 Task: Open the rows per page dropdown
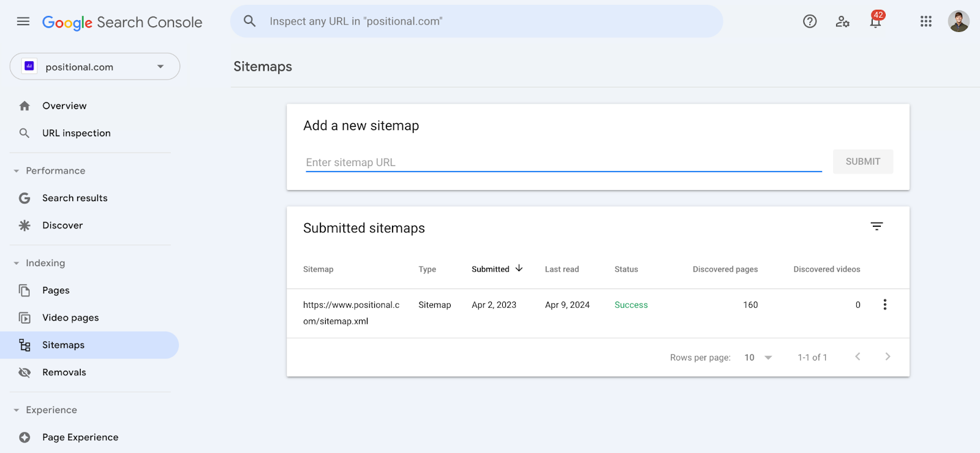coord(758,357)
